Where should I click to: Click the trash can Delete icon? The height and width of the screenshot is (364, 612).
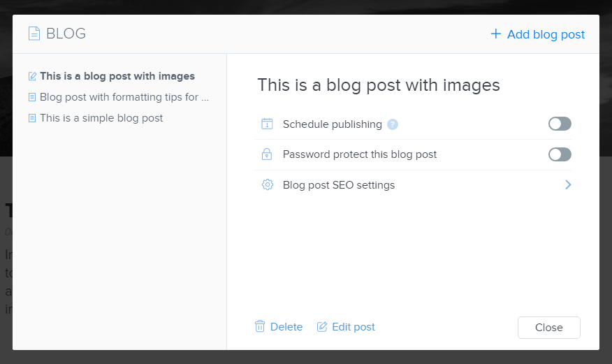pyautogui.click(x=260, y=326)
